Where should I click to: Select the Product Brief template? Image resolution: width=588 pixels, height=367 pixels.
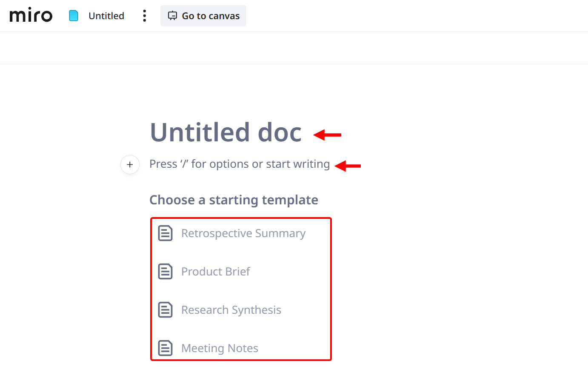[216, 271]
